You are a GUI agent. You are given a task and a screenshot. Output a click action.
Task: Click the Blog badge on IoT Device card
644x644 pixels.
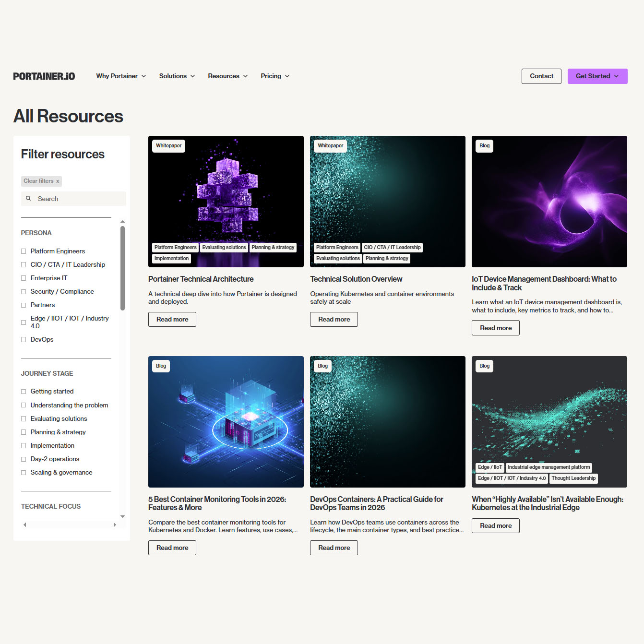click(x=484, y=146)
